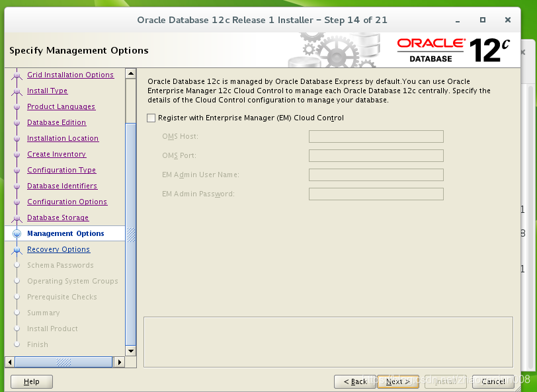Go to Install Type step

point(47,91)
